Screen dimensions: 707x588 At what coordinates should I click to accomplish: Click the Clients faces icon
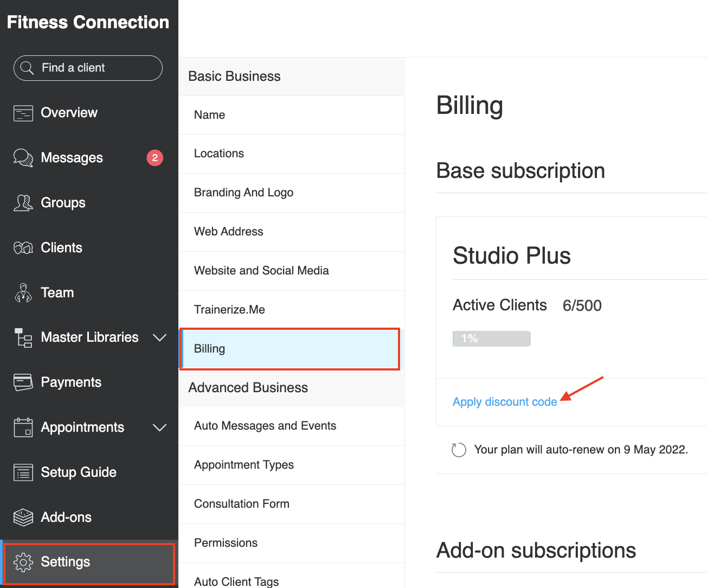[x=23, y=248]
